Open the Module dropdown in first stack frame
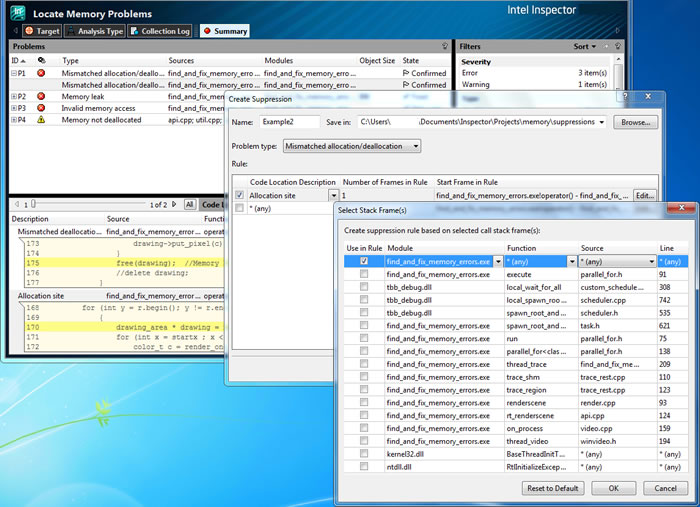 point(498,261)
